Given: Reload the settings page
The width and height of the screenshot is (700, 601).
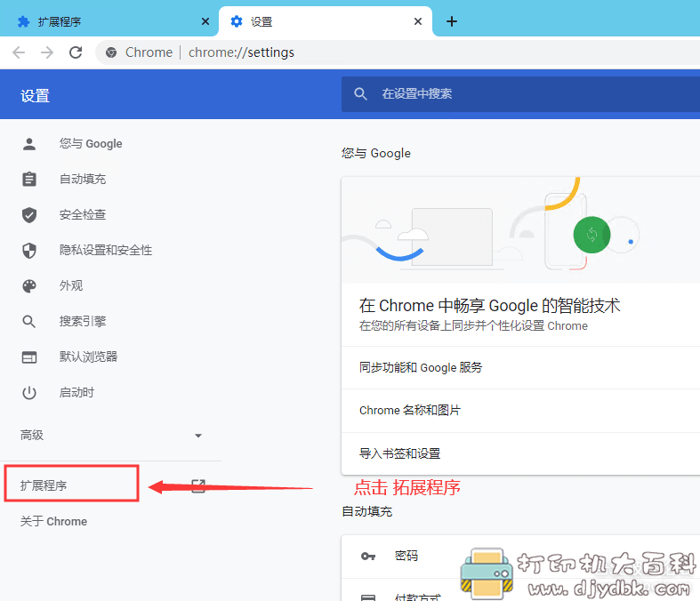Looking at the screenshot, I should [x=76, y=52].
